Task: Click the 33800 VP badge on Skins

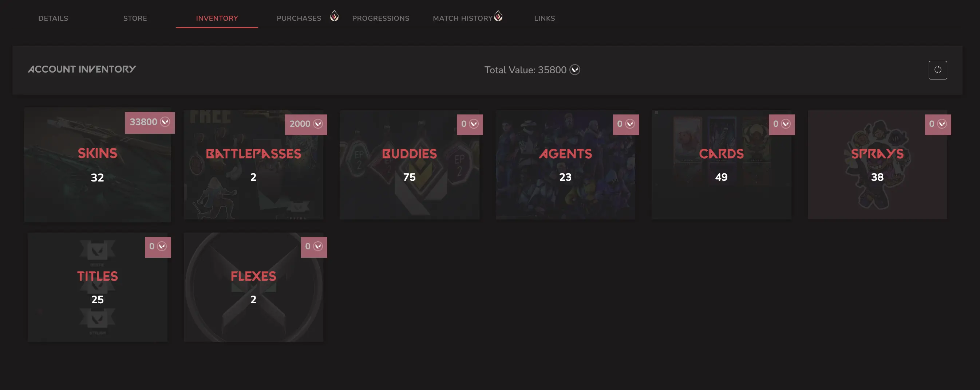Action: coord(150,122)
